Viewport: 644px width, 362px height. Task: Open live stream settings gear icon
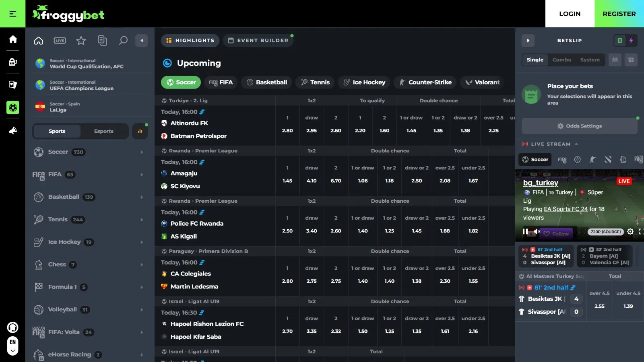pos(630,232)
